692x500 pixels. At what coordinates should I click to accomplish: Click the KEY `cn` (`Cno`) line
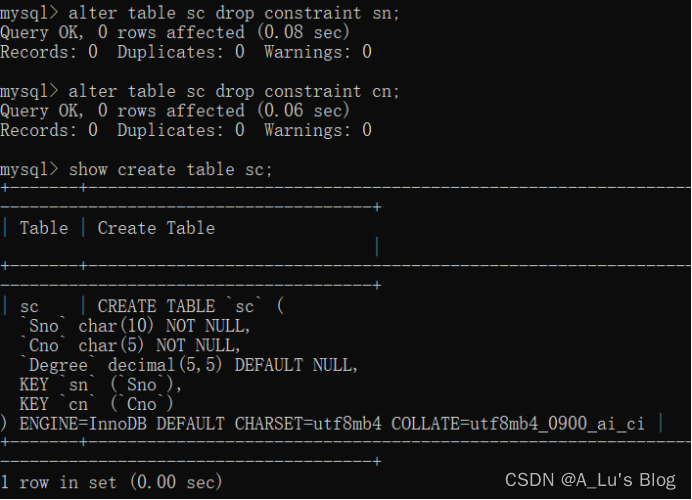(96, 404)
